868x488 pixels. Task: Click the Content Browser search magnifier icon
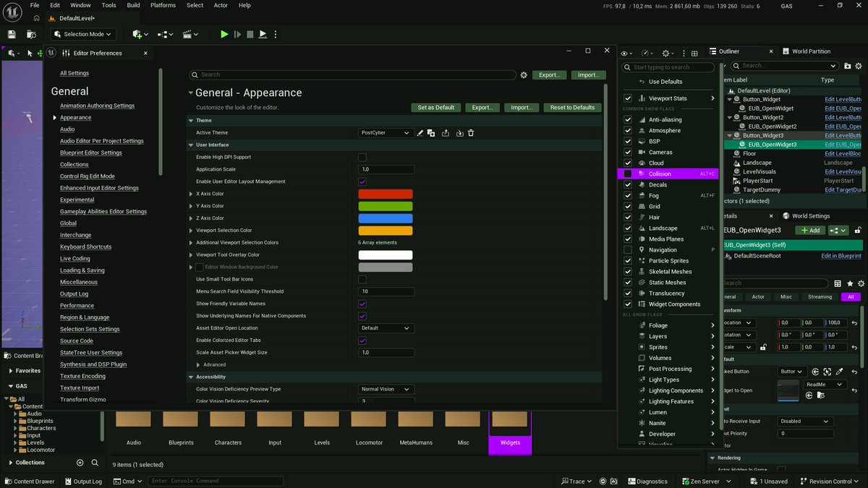tap(95, 463)
